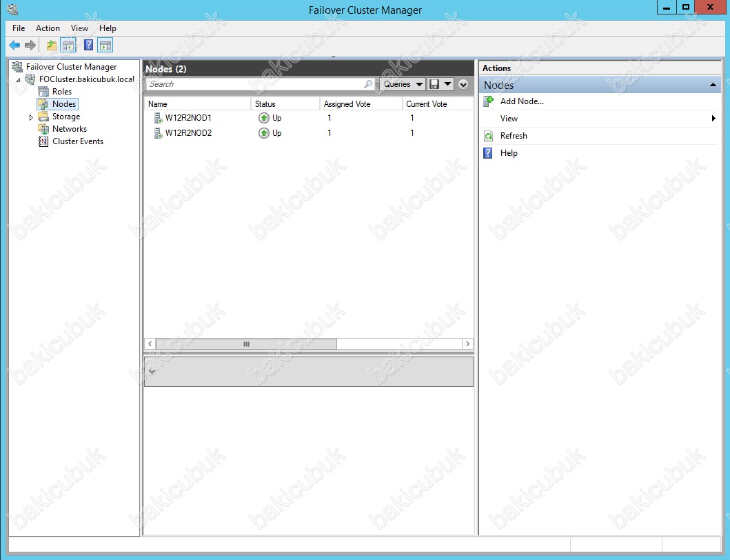Image resolution: width=730 pixels, height=560 pixels.
Task: Sort nodes by Name column header
Action: click(199, 104)
